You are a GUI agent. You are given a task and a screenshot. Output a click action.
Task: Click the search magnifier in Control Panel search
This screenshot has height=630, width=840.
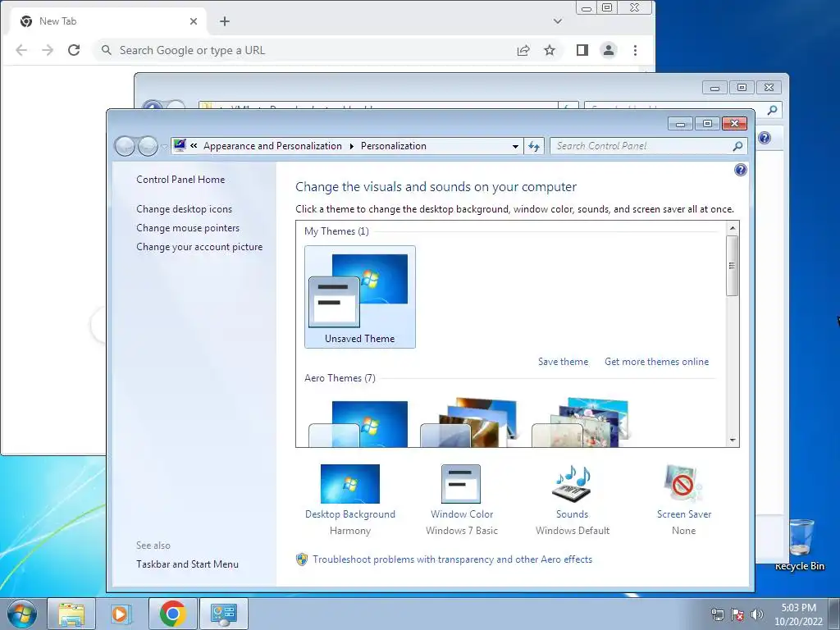coord(737,146)
